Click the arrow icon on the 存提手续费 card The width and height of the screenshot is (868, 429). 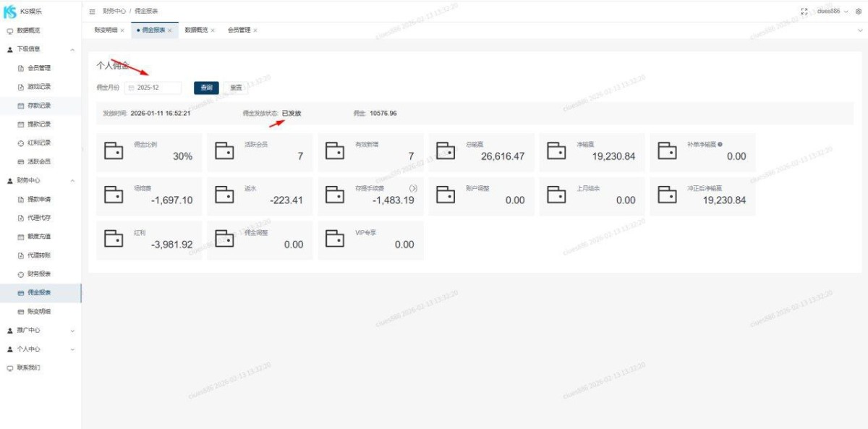tap(413, 188)
